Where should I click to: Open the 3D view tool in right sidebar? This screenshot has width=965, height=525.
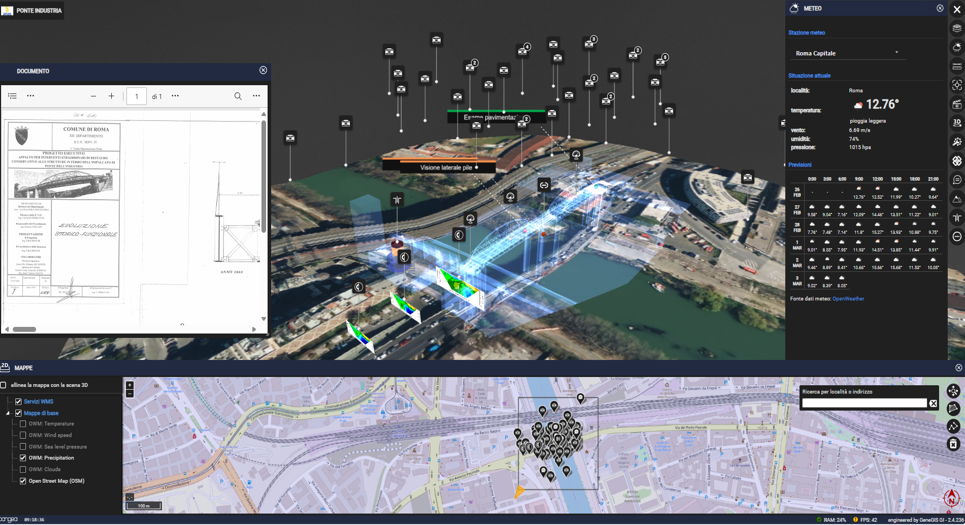point(957,123)
